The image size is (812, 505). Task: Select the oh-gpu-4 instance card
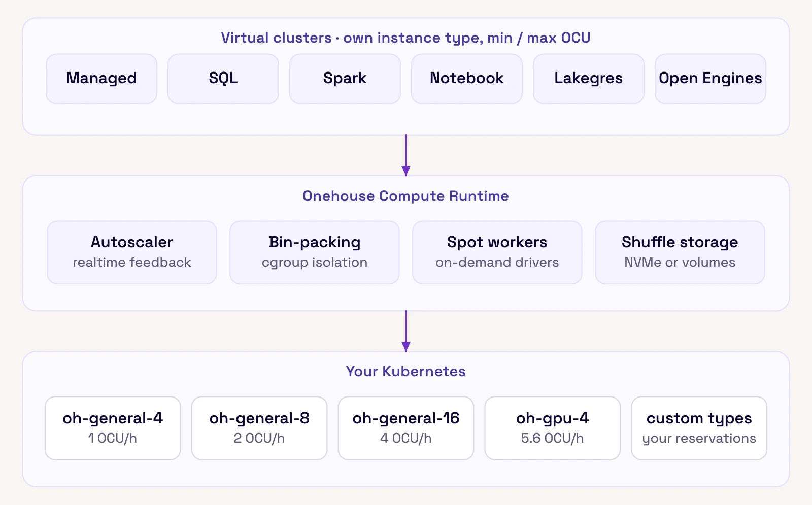click(553, 428)
